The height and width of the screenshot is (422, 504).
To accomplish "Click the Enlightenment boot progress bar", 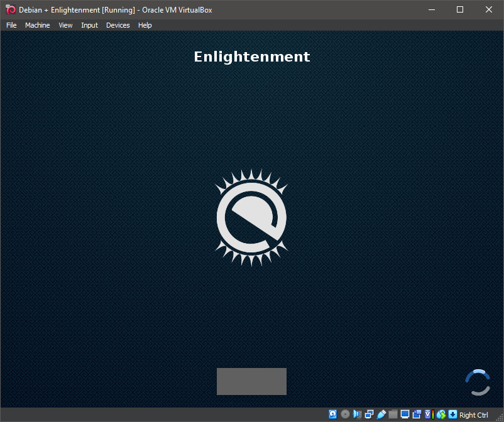I will [251, 381].
